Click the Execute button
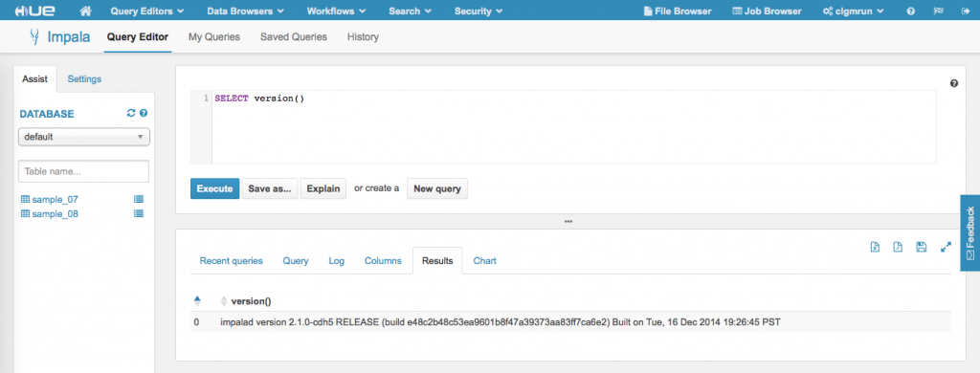Image resolution: width=980 pixels, height=373 pixels. [215, 188]
